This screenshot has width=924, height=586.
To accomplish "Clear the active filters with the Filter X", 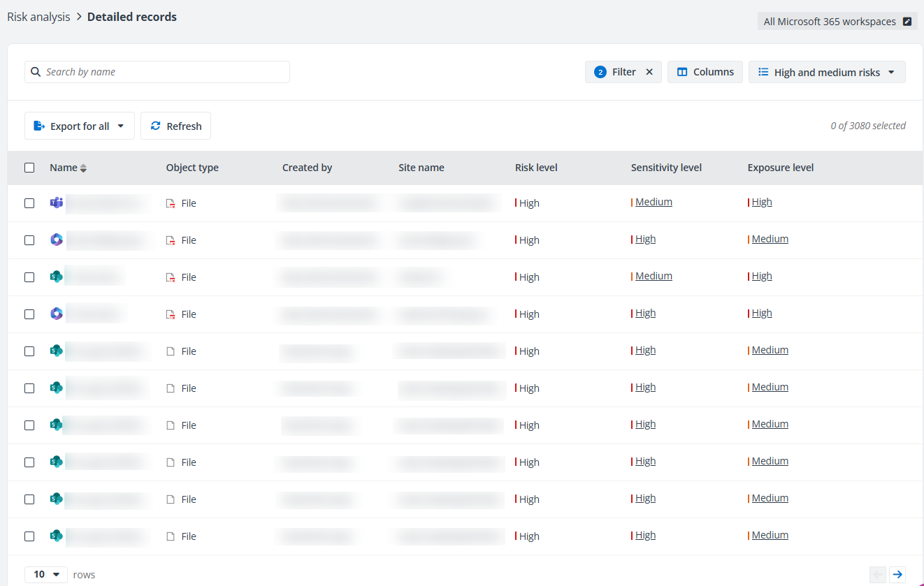I will pyautogui.click(x=649, y=71).
